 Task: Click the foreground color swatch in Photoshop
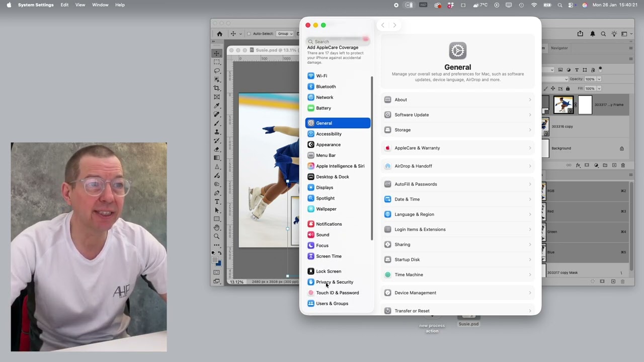point(215,260)
